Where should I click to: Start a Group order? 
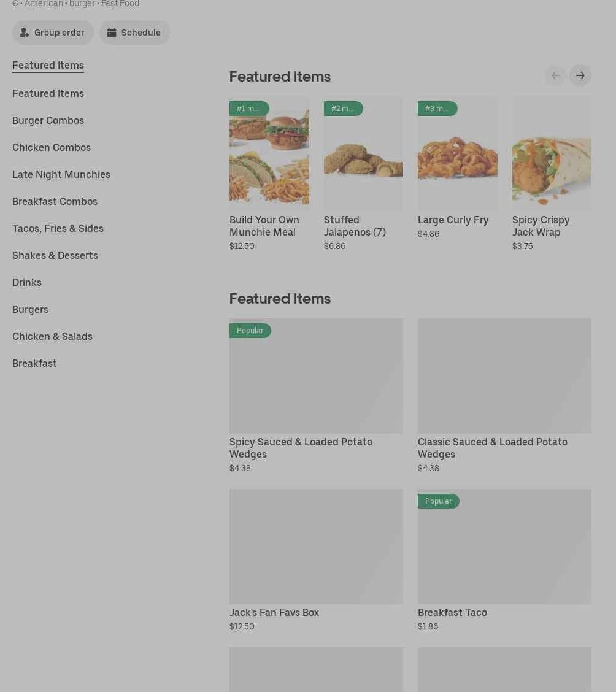tap(53, 33)
